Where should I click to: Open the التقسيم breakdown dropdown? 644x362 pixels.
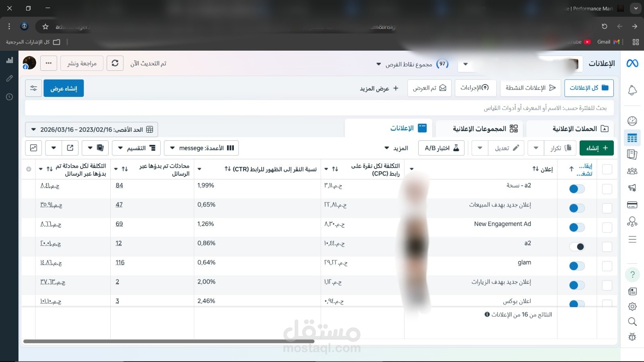pyautogui.click(x=136, y=148)
